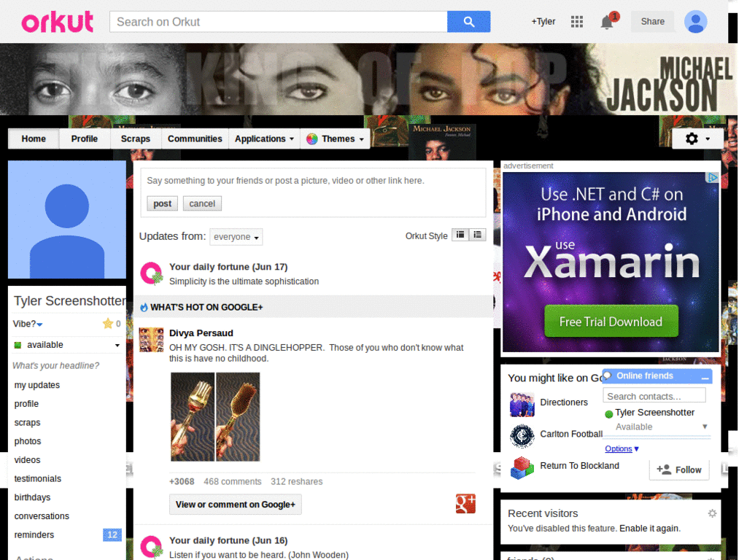
Task: Click Divya Persaud name link
Action: [x=201, y=333]
